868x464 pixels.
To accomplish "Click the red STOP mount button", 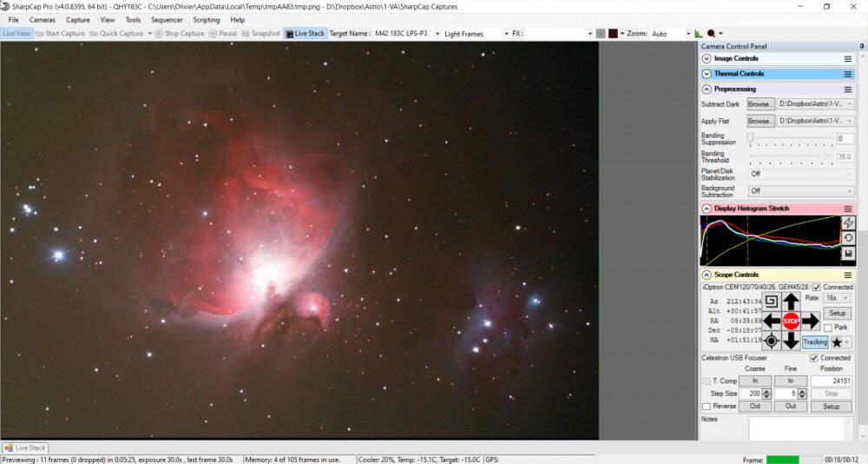I will point(791,321).
